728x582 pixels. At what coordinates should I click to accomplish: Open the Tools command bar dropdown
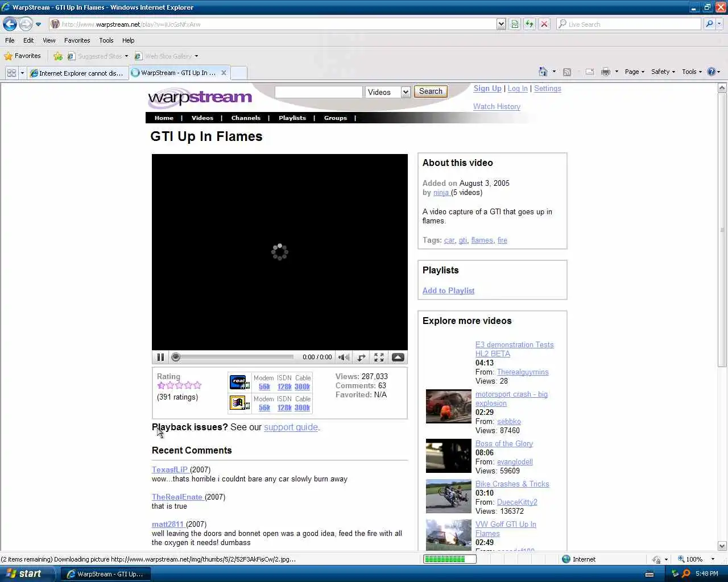[x=692, y=72]
